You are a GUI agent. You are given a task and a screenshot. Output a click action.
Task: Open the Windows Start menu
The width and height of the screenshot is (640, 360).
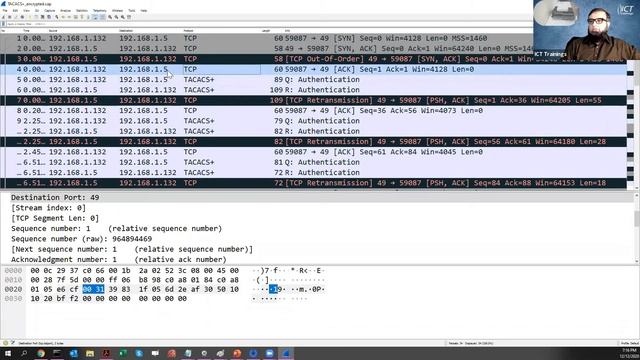click(8, 353)
